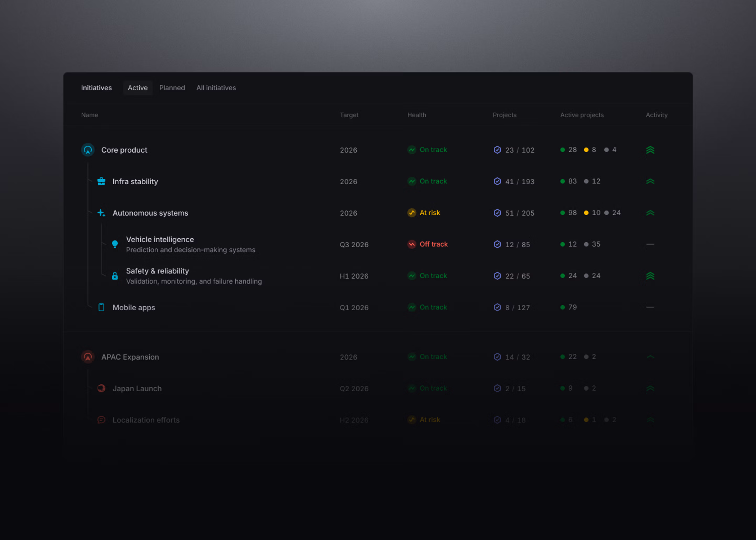756x540 pixels.
Task: Sort by the Target column header
Action: tap(349, 115)
